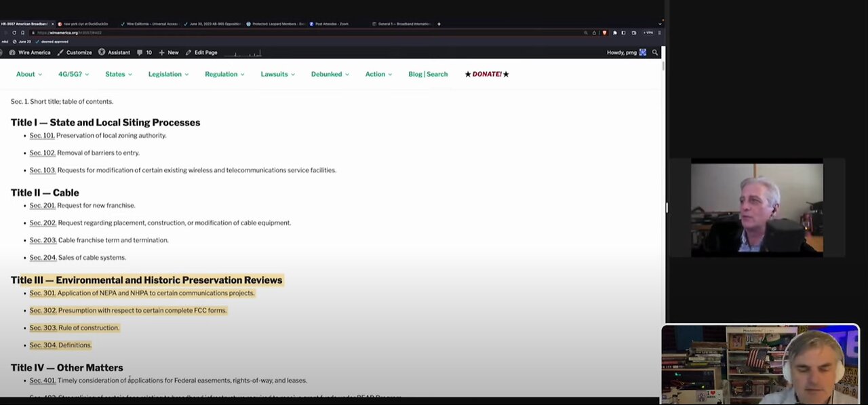Expand the Action menu
Viewport: 868px width, 405px height.
pyautogui.click(x=378, y=74)
